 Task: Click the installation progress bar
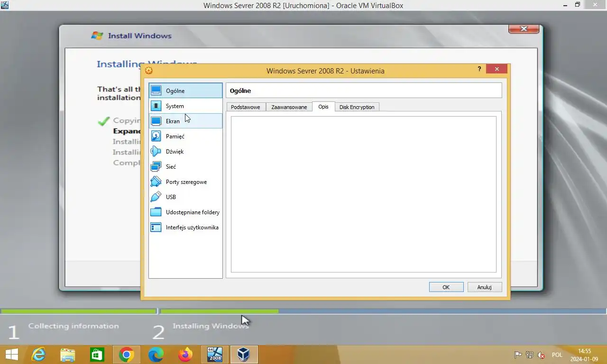(303, 311)
